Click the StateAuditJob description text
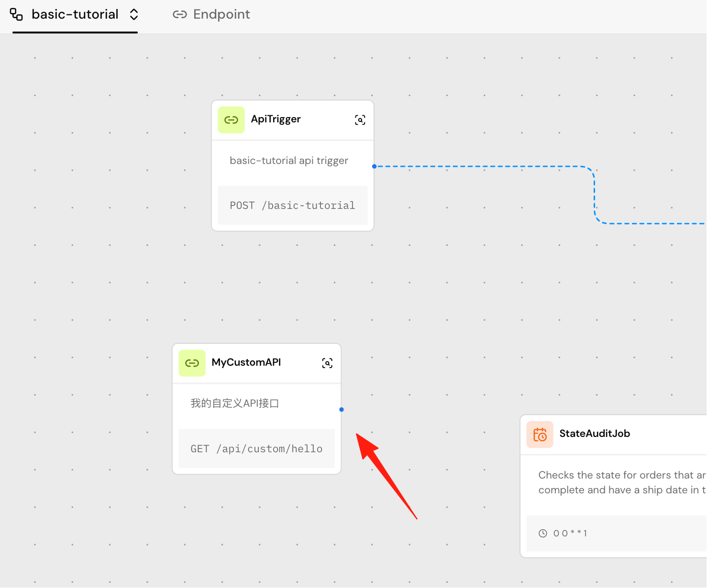This screenshot has width=707, height=588. click(x=622, y=482)
